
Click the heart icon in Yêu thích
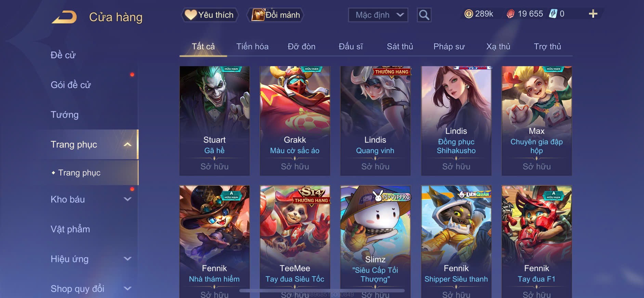point(190,15)
